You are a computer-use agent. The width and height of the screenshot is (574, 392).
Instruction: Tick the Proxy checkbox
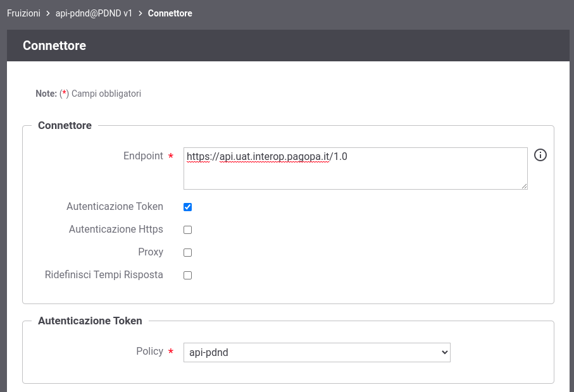pos(187,252)
